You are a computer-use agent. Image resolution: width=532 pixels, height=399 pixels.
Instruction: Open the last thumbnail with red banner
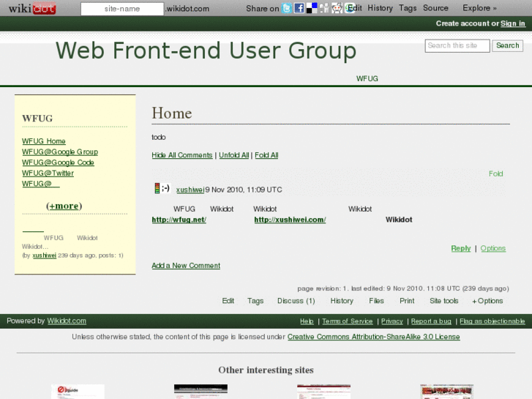pyautogui.click(x=447, y=392)
